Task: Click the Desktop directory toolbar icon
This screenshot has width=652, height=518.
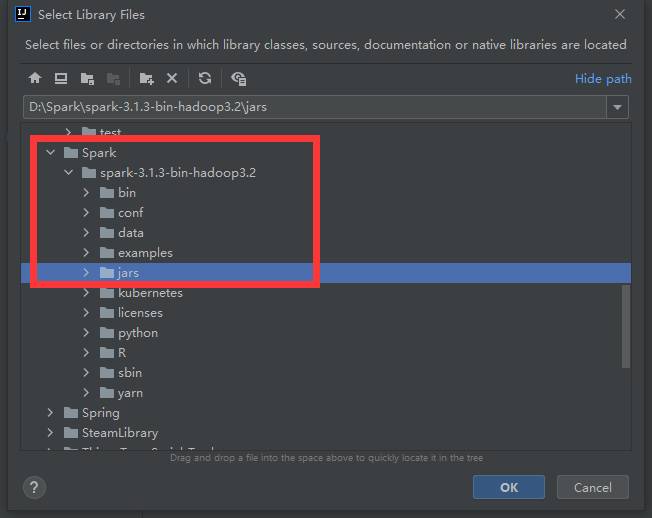Action: [61, 78]
